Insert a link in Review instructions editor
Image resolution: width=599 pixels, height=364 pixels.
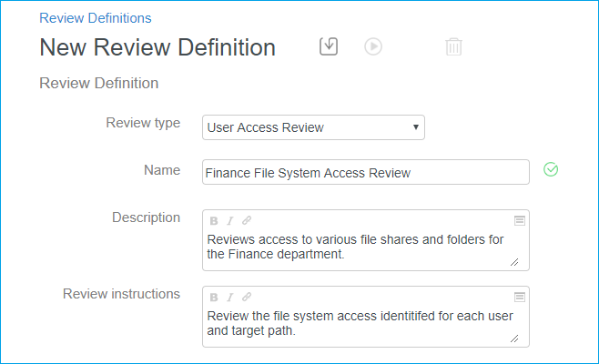[246, 297]
